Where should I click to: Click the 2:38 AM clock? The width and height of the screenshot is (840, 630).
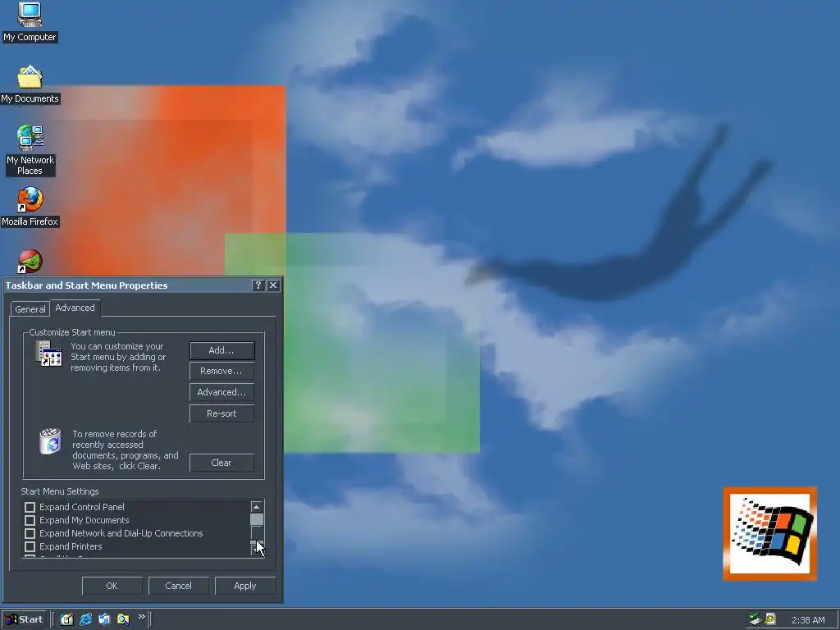(808, 620)
